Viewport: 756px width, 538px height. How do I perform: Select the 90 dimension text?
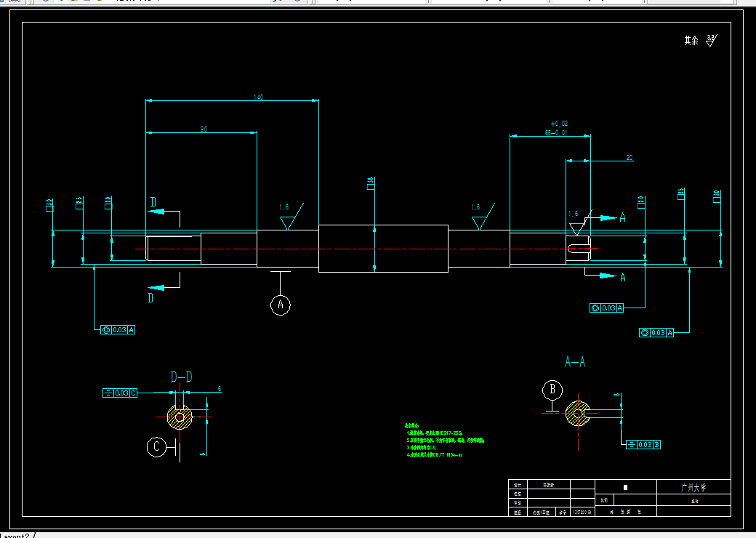coord(204,129)
